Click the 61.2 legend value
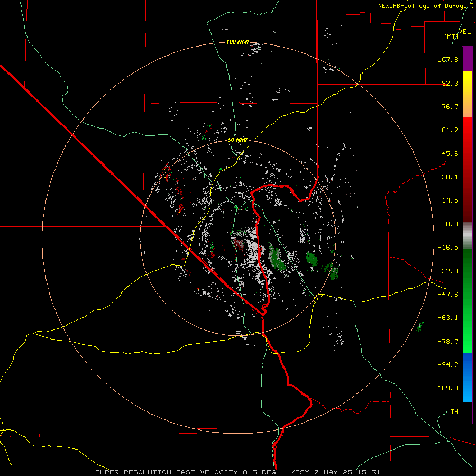Image resolution: width=476 pixels, height=476 pixels. coord(450,130)
